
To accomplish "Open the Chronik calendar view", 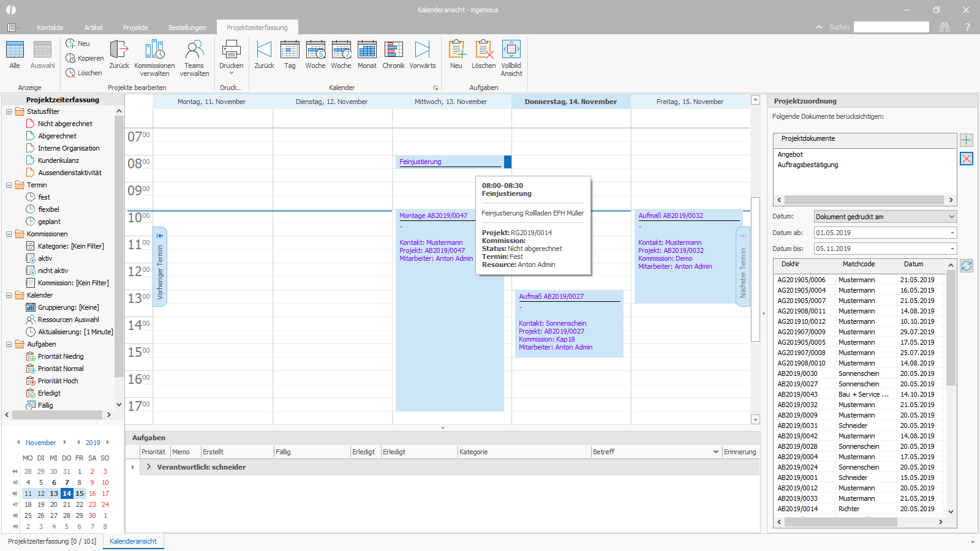I will click(393, 51).
